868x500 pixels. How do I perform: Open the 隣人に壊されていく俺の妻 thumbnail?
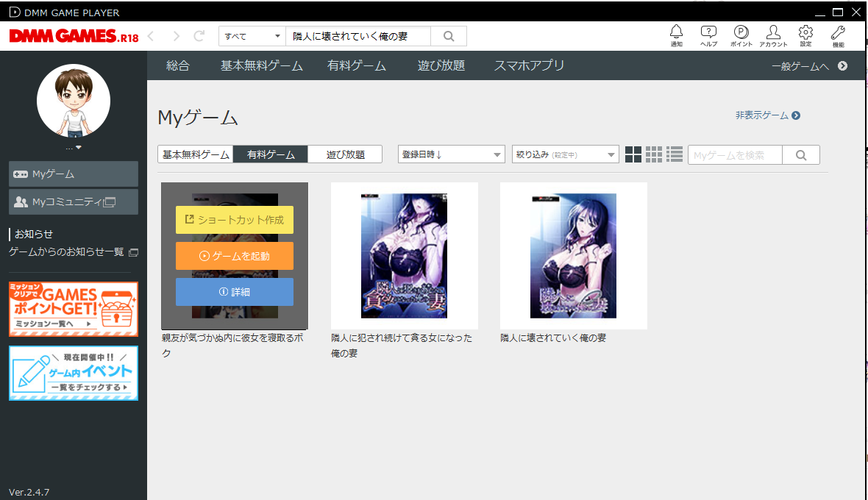[574, 256]
